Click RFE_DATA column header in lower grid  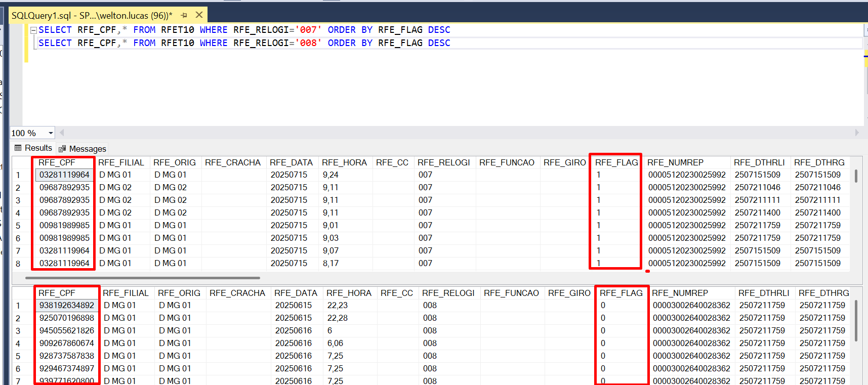(x=296, y=293)
